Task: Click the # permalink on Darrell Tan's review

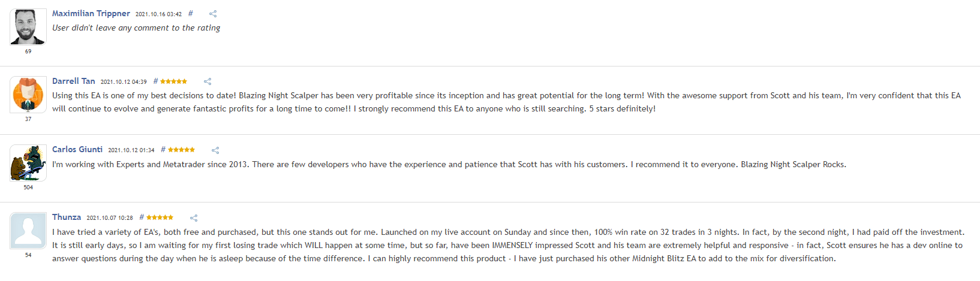Action: (156, 81)
